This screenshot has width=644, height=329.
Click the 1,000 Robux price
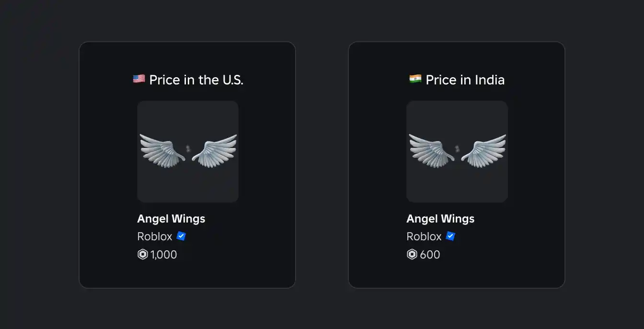click(164, 255)
